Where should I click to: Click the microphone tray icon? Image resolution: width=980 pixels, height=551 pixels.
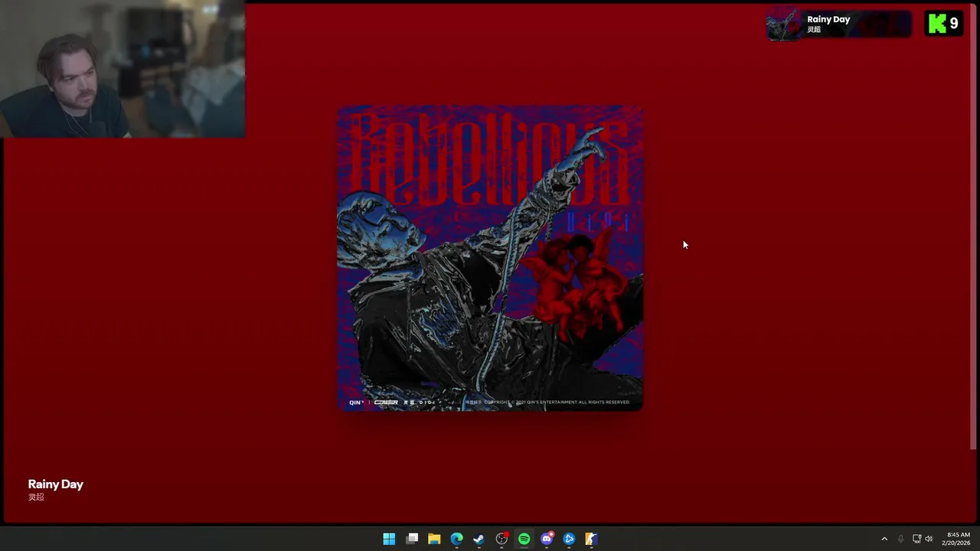900,539
